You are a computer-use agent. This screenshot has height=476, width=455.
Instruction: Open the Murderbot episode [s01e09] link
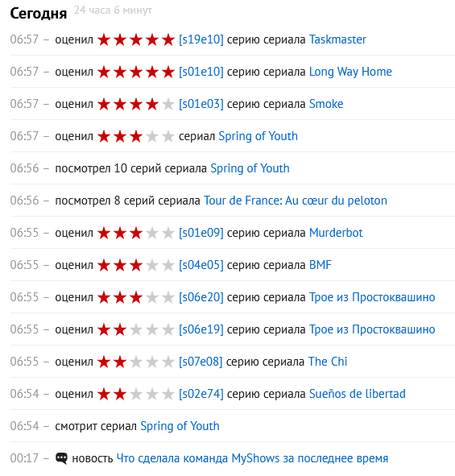[201, 233]
